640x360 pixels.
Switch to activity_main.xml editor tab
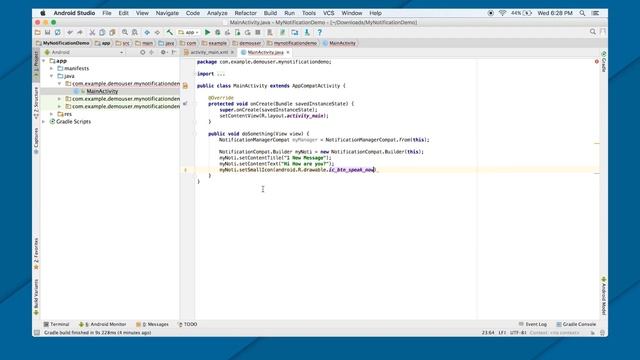209,52
